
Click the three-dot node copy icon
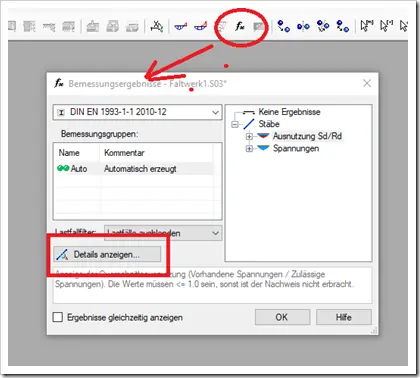tap(323, 26)
